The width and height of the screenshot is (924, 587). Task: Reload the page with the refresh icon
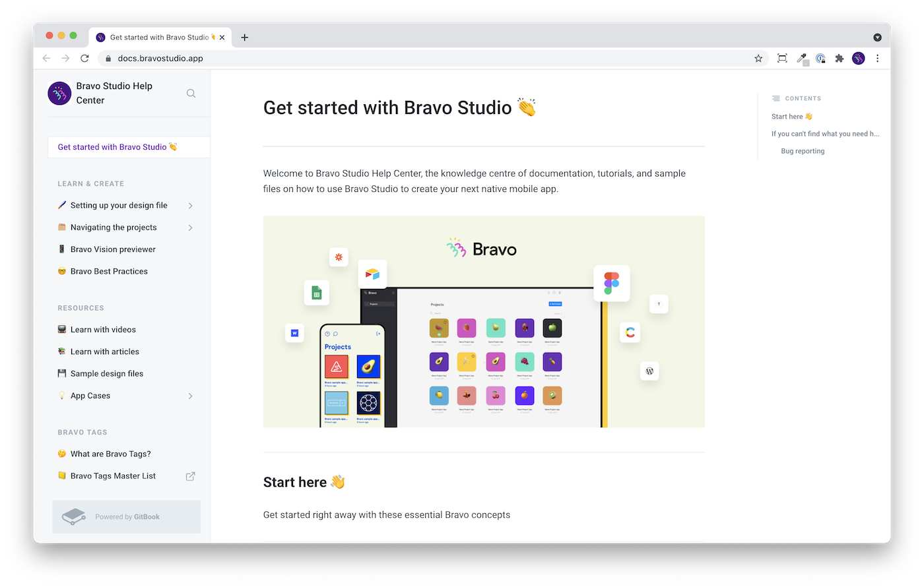click(x=84, y=58)
